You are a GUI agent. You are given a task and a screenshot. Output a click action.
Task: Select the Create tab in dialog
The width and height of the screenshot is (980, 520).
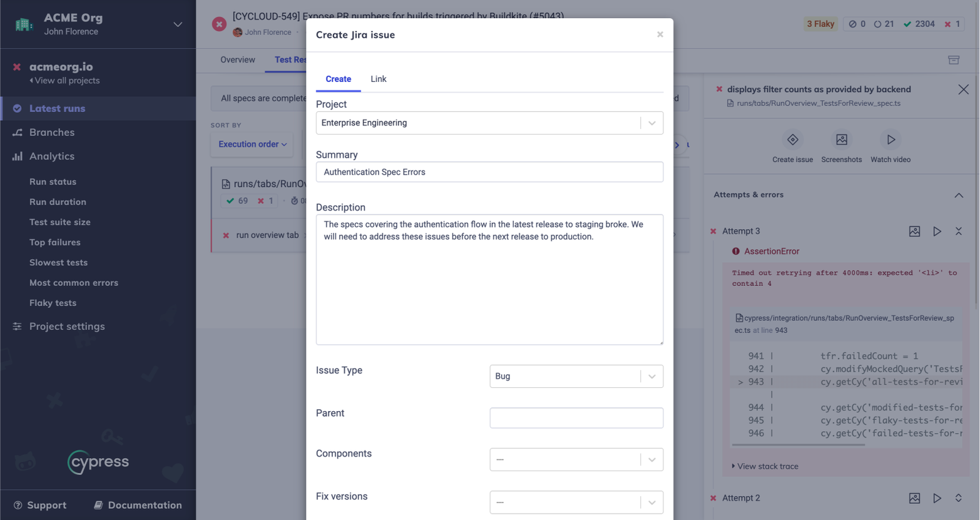pyautogui.click(x=338, y=79)
